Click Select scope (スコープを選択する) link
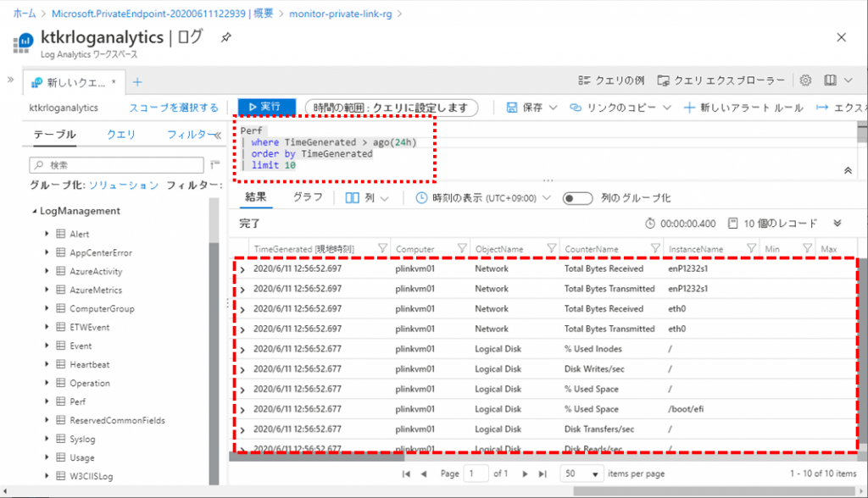This screenshot has width=868, height=498. pos(174,108)
